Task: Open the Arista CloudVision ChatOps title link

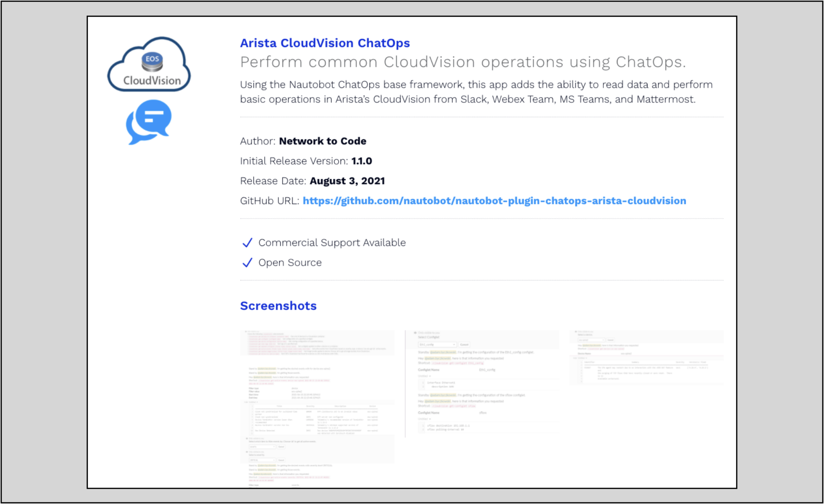Action: coord(325,43)
